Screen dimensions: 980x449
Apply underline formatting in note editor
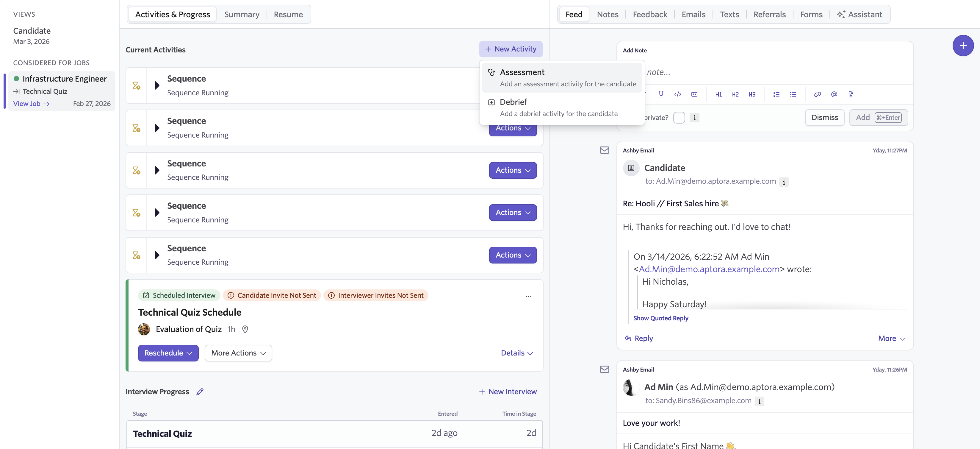(x=661, y=94)
